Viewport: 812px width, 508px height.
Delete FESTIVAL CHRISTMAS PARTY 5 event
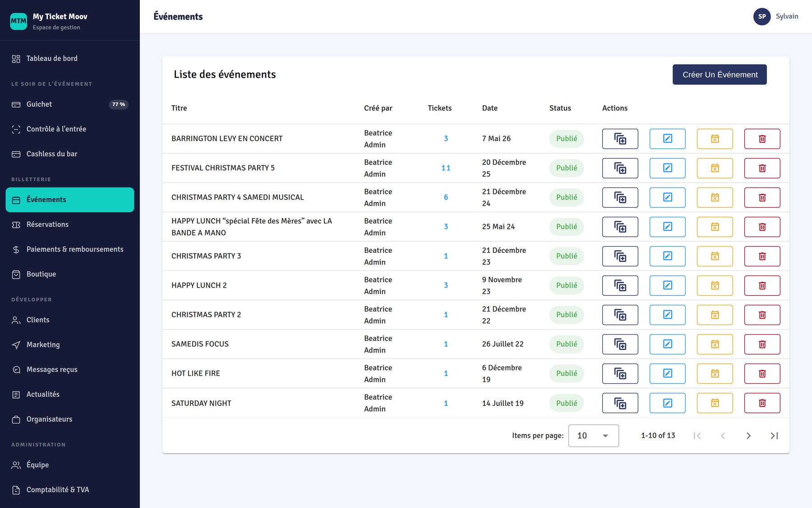point(762,168)
